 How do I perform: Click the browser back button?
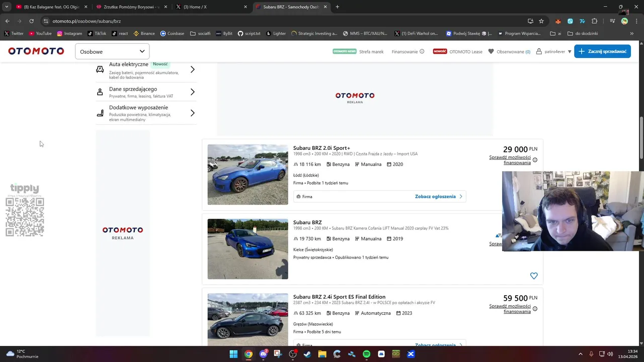pos(7,21)
